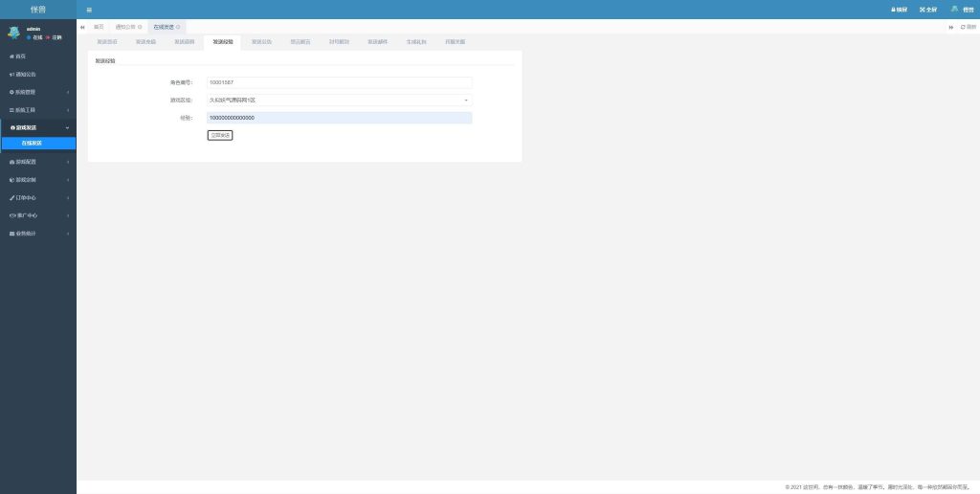Click the fullscreen icon (全屏)

click(927, 10)
